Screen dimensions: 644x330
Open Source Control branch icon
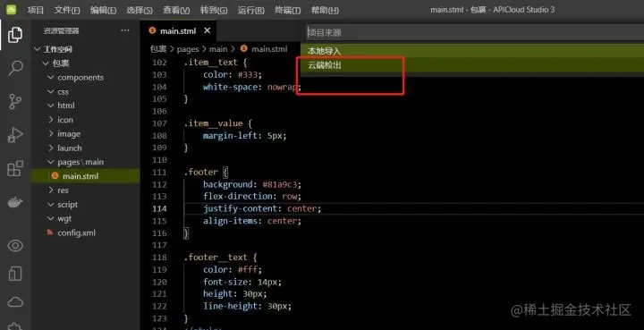15,101
